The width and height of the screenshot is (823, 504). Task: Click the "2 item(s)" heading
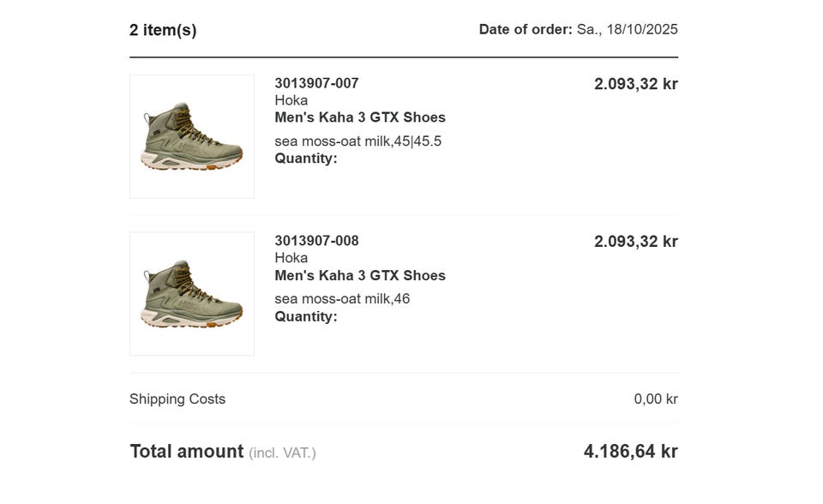point(163,30)
